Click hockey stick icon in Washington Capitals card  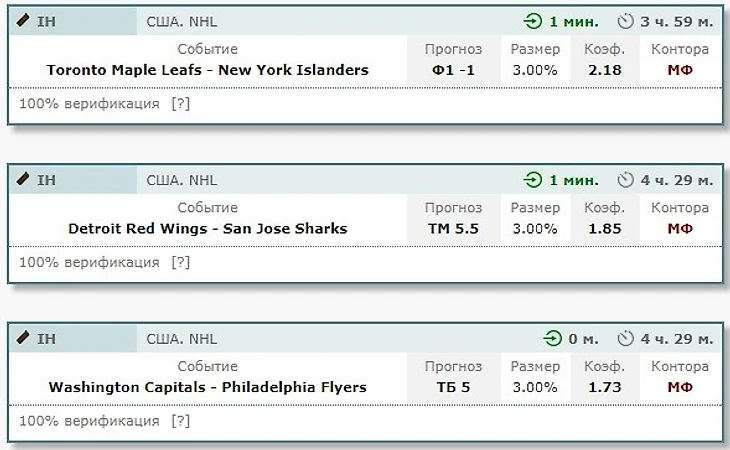tap(22, 339)
